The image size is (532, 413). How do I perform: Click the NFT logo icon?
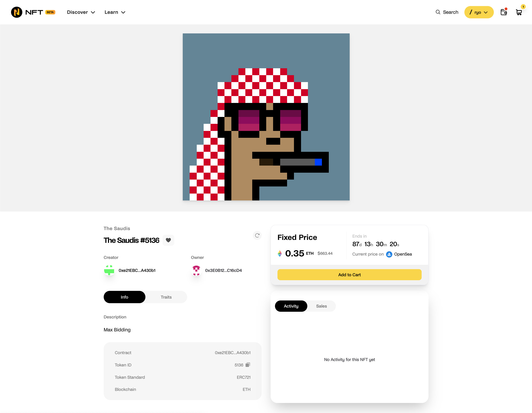click(x=16, y=12)
